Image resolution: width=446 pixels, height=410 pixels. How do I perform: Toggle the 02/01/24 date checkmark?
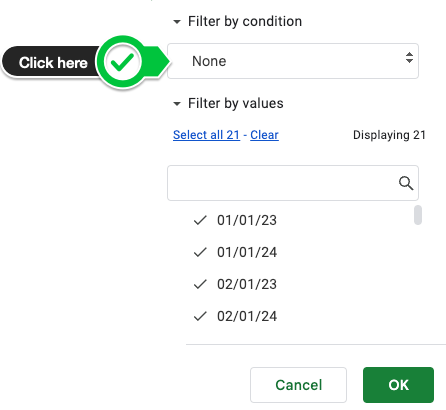click(200, 316)
